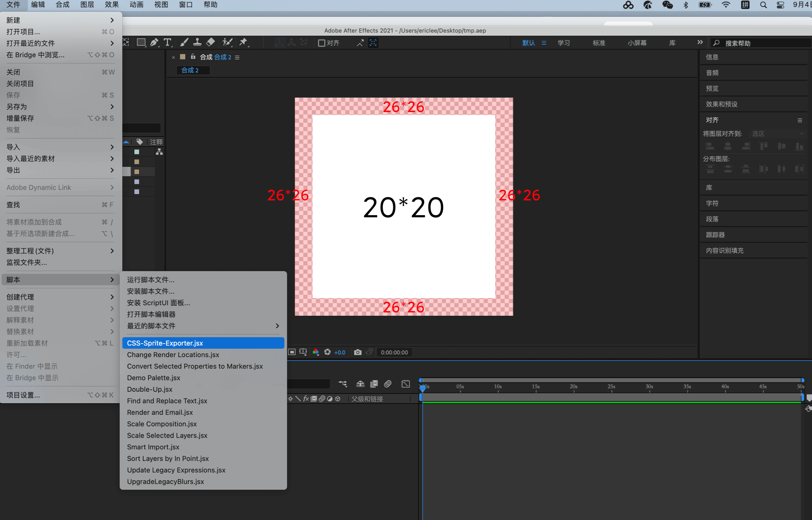Choose 运行脚本文件... menu item
This screenshot has width=812, height=520.
point(203,280)
